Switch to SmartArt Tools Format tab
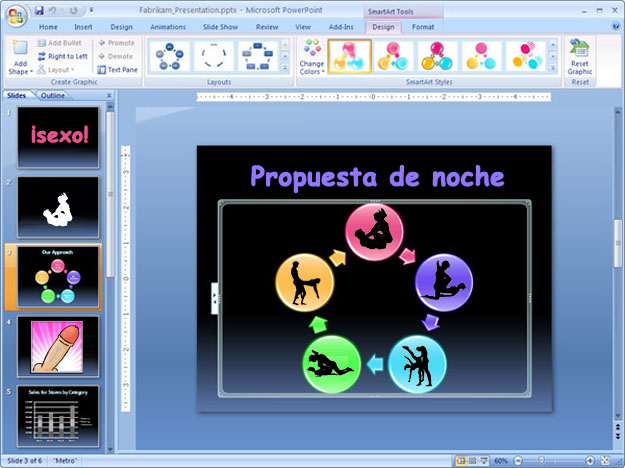 pyautogui.click(x=423, y=27)
